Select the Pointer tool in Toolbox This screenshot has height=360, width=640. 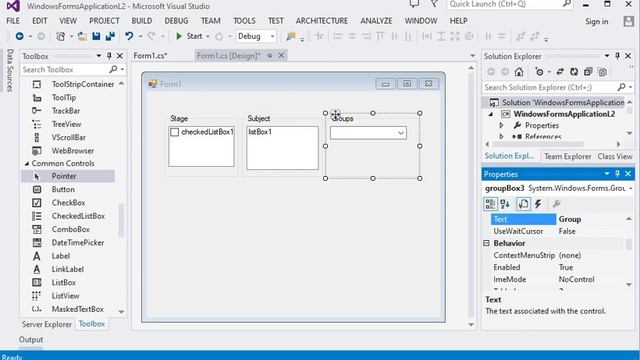(x=68, y=176)
